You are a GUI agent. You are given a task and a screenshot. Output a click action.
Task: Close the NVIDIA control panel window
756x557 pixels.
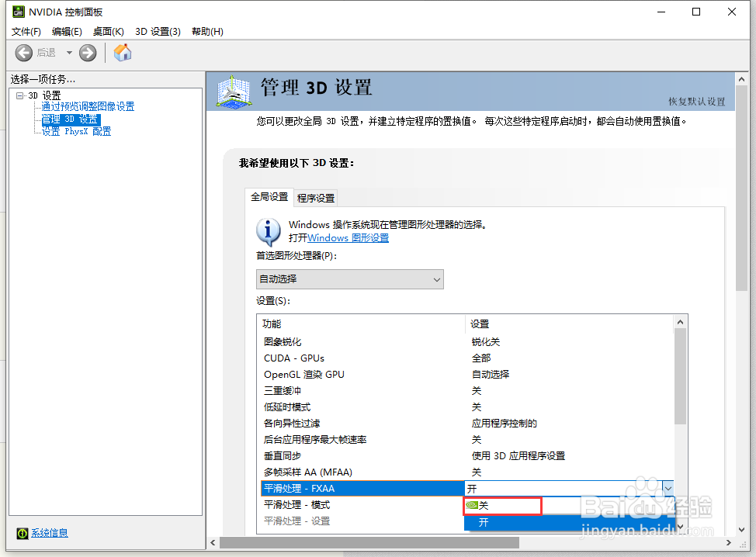coord(732,12)
